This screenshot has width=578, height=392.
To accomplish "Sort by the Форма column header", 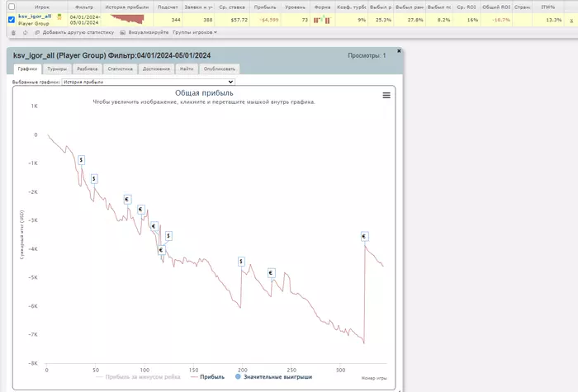I will (322, 7).
